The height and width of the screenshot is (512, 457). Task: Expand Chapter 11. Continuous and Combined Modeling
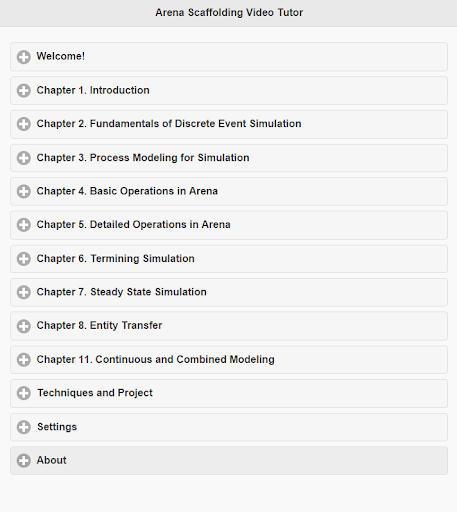(229, 360)
